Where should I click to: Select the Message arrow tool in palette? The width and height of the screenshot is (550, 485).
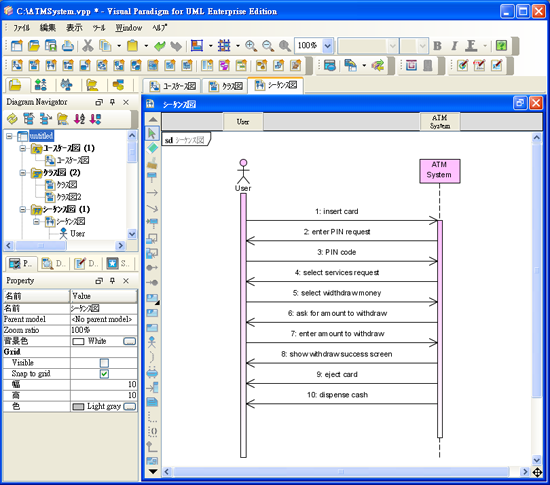click(152, 193)
